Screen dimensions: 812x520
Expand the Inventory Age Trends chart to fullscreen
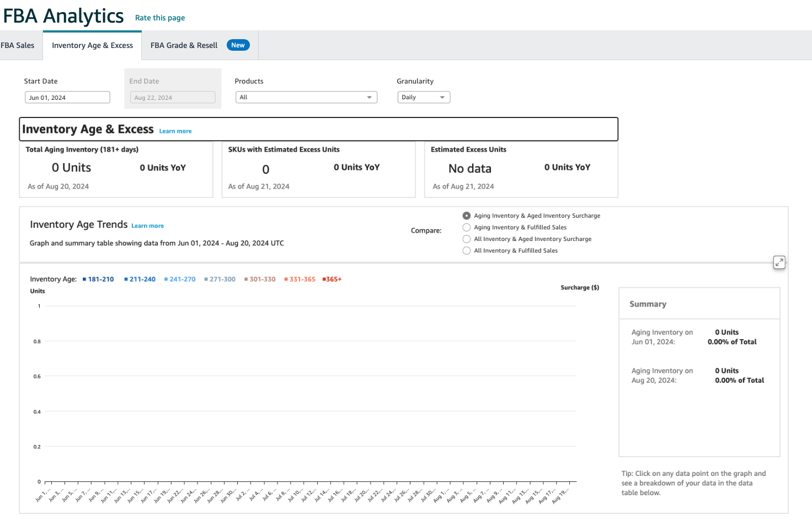(779, 262)
